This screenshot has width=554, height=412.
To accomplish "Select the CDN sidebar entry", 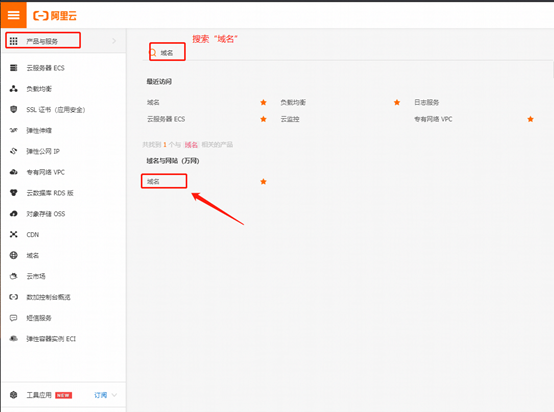I will click(x=64, y=235).
